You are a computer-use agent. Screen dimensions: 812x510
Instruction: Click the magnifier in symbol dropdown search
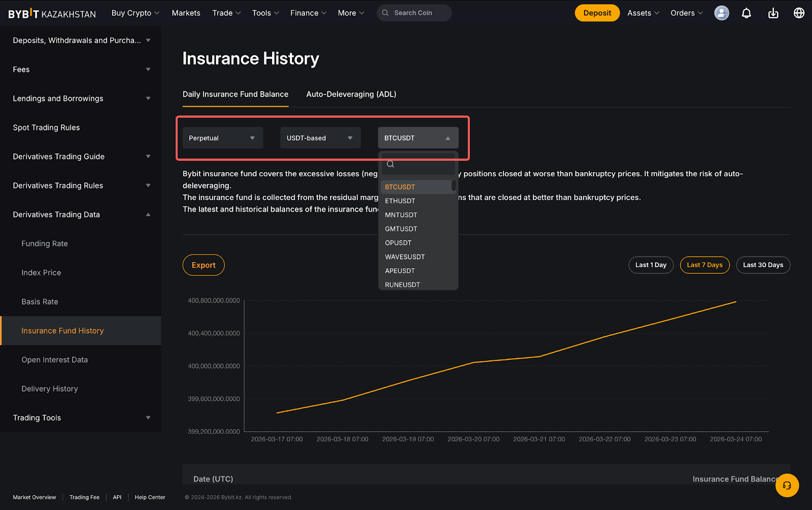coord(390,164)
